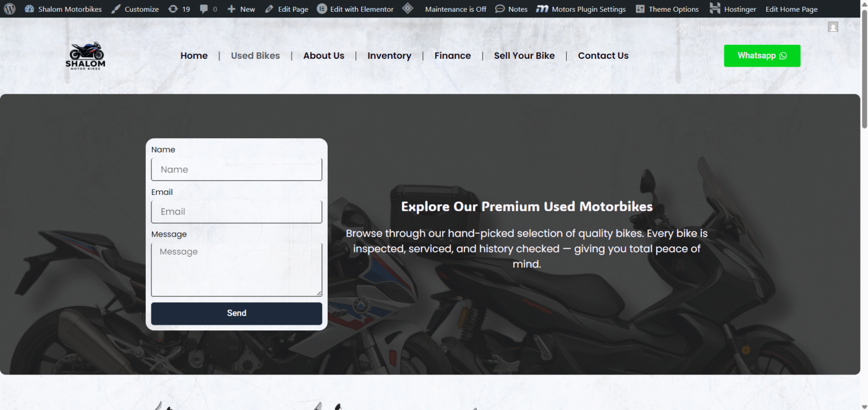Click the + New icon
Viewport: 868px width, 410px height.
(x=241, y=8)
